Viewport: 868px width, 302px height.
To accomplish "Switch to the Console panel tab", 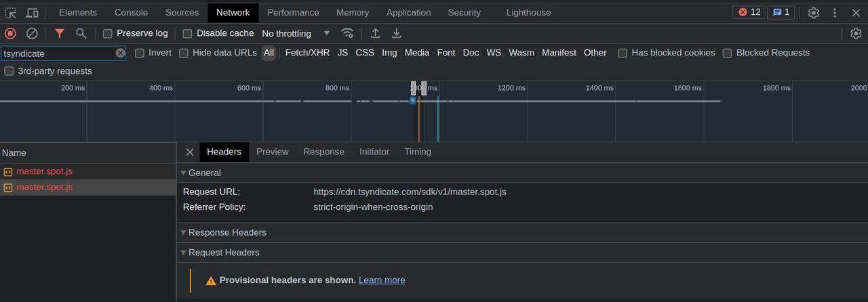I will 131,12.
